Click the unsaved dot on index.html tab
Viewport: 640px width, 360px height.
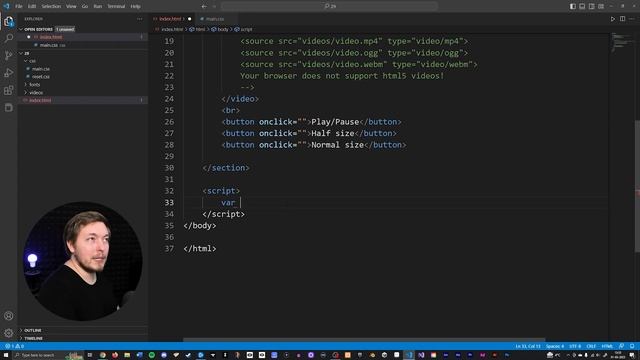(x=189, y=19)
